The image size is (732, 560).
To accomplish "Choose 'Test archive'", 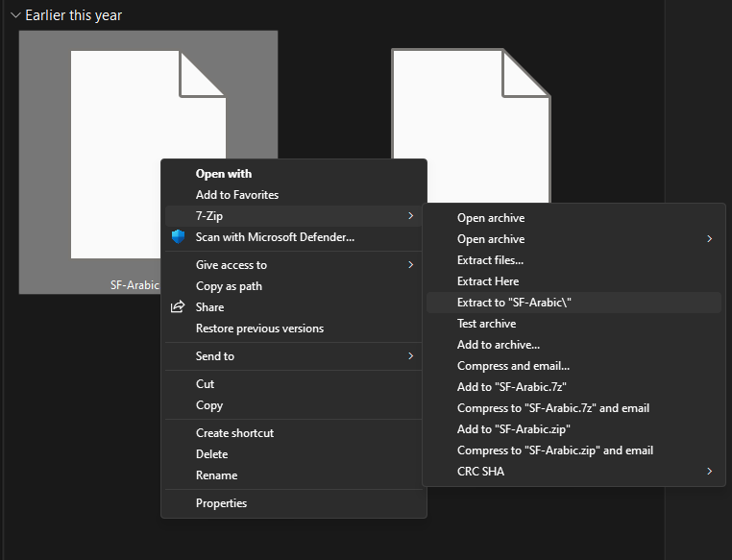I will [x=573, y=324].
